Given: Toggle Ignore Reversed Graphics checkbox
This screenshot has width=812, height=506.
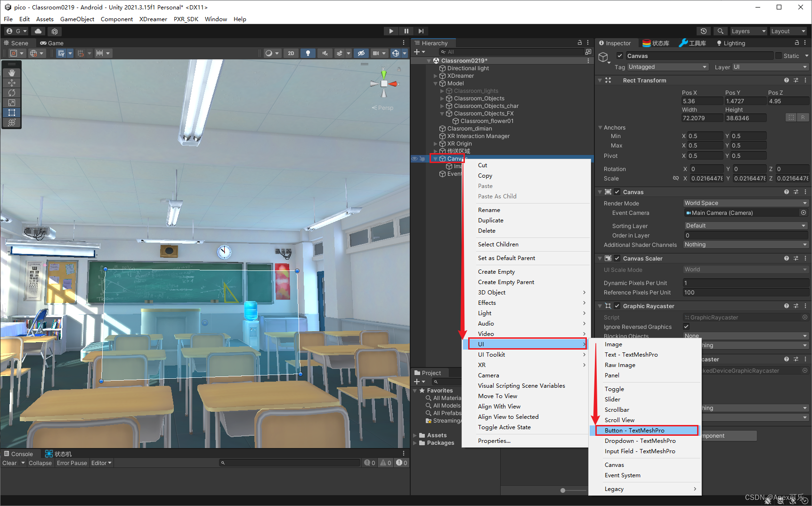Looking at the screenshot, I should [686, 327].
